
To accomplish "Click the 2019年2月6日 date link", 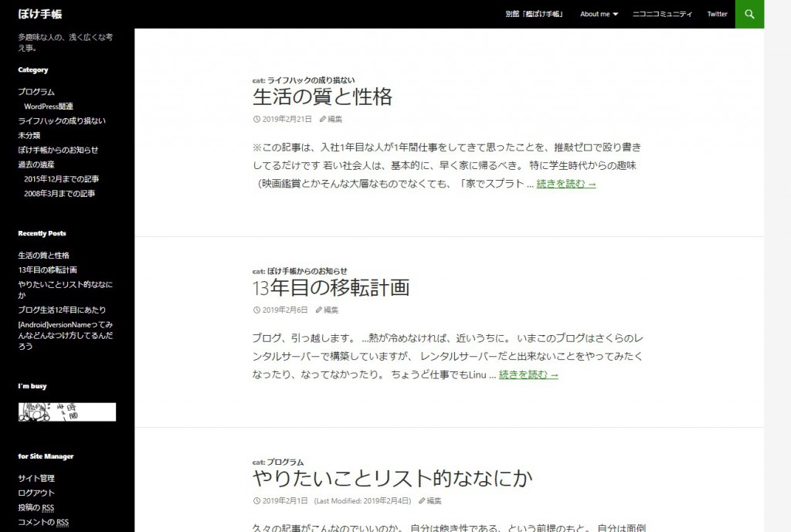I will tap(285, 310).
